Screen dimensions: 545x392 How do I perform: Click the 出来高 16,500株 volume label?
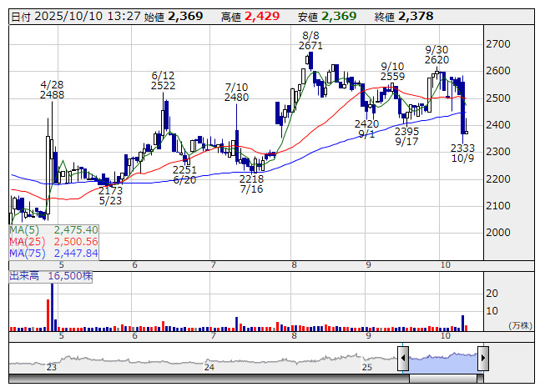pyautogui.click(x=51, y=276)
